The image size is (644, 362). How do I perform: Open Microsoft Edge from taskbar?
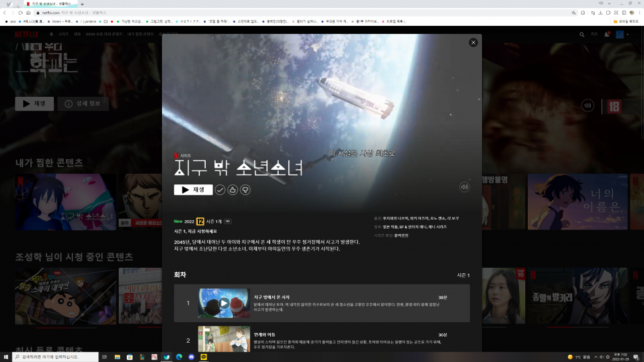click(179, 357)
